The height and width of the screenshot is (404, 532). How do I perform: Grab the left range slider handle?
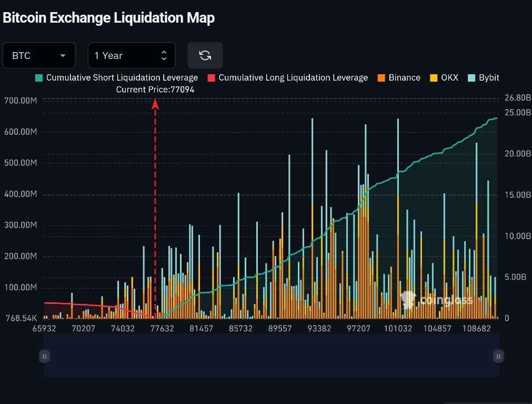click(44, 356)
